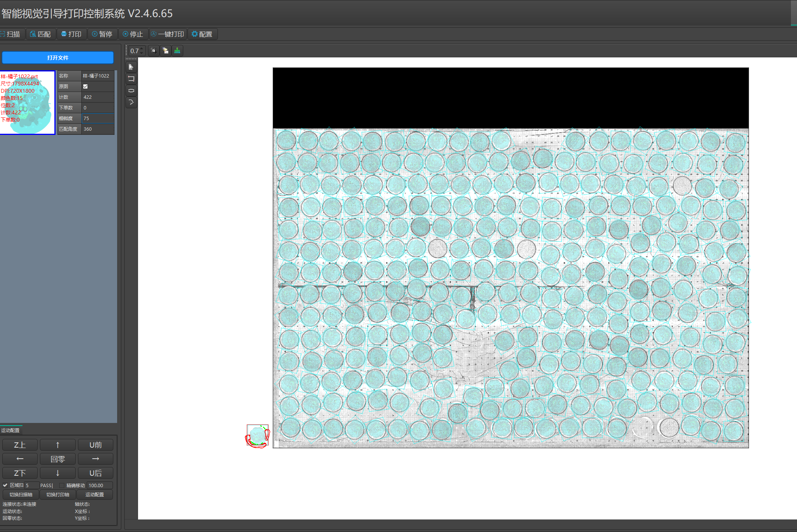Select the ellipse selection tool
The image size is (797, 532).
pyautogui.click(x=131, y=90)
